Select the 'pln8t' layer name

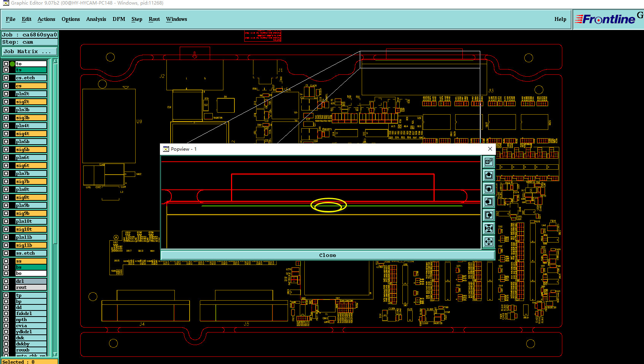(x=31, y=189)
